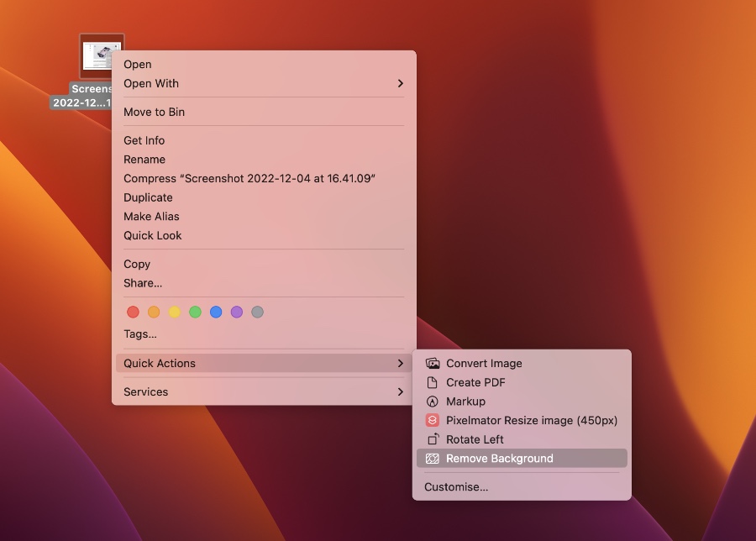
Task: Select the Rotate Left icon
Action: (433, 439)
